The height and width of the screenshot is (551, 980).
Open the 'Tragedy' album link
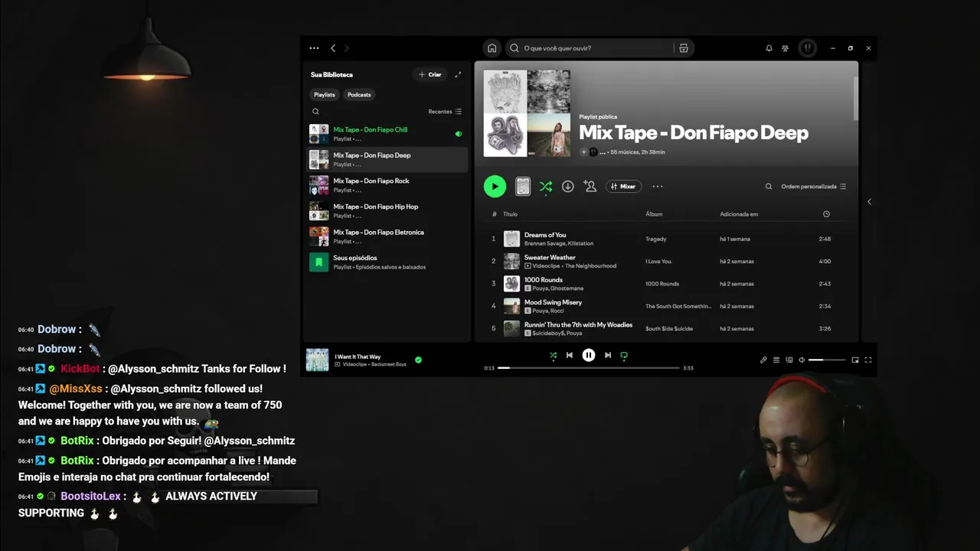(656, 239)
